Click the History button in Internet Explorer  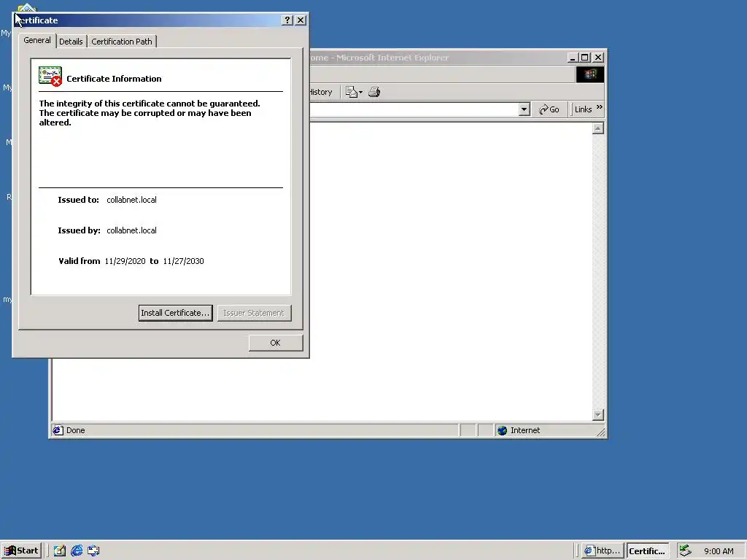[x=321, y=92]
